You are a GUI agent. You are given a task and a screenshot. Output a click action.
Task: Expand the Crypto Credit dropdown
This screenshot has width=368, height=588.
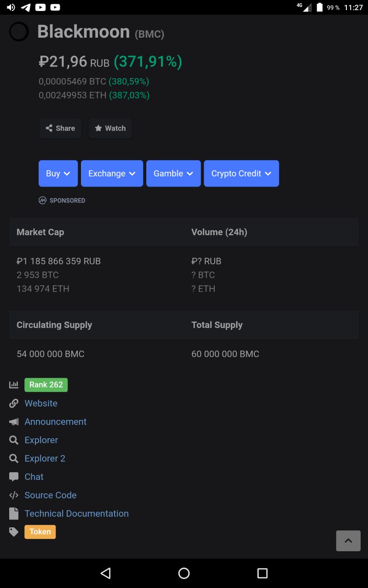click(x=241, y=174)
